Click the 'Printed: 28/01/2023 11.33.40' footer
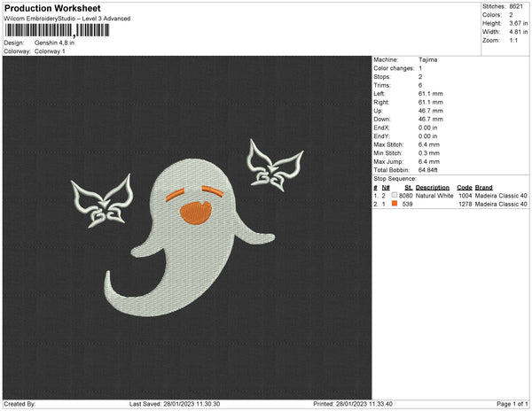The image size is (532, 411). coord(353,404)
